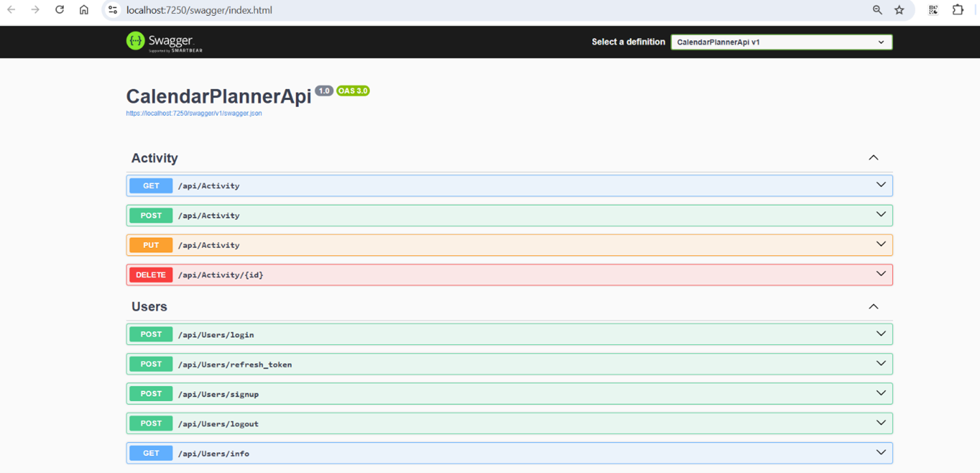The width and height of the screenshot is (980, 473).
Task: Click the zoom magnifier icon in the toolbar
Action: 877,10
